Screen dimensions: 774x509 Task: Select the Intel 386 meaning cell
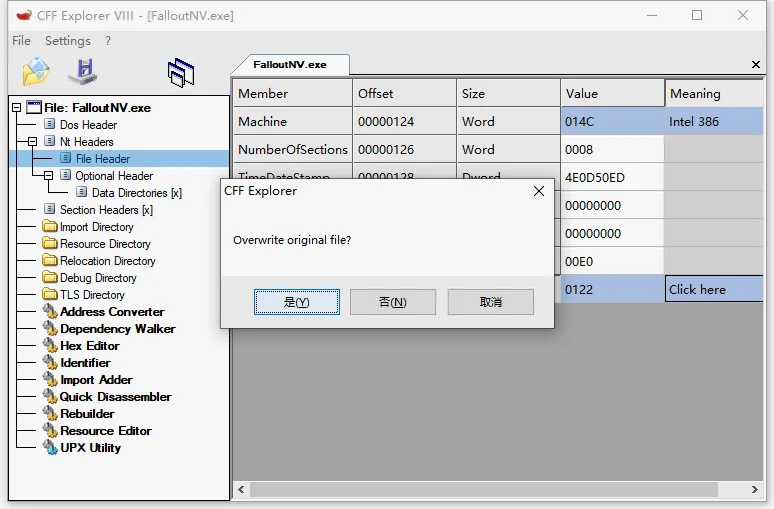714,121
